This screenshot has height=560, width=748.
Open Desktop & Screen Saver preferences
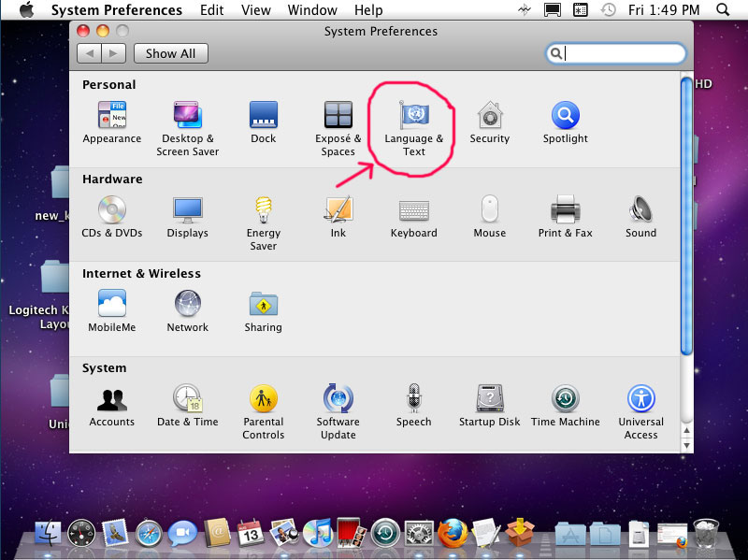188,129
